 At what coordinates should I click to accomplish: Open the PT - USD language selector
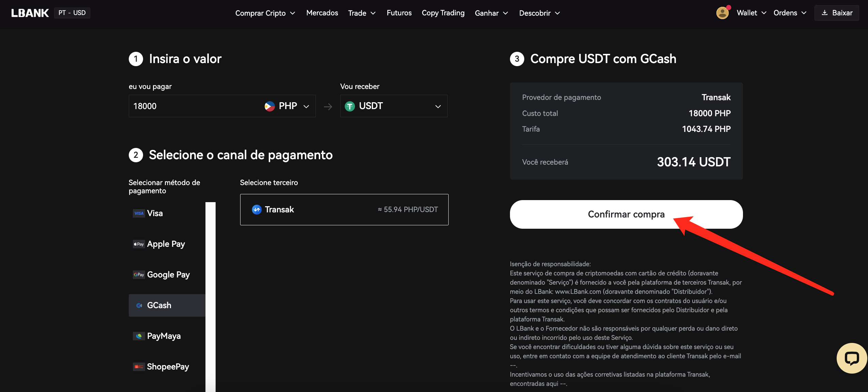(x=72, y=13)
